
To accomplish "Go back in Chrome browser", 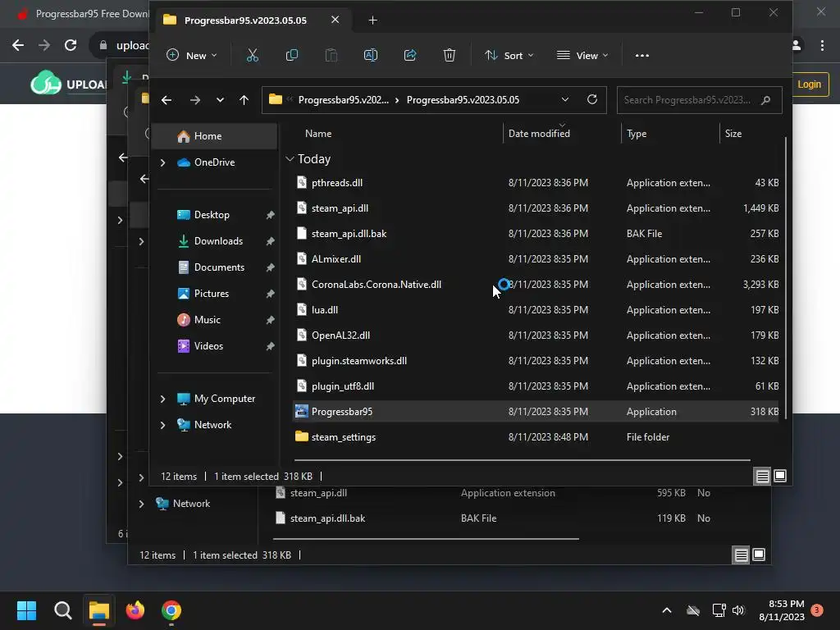I will (18, 45).
